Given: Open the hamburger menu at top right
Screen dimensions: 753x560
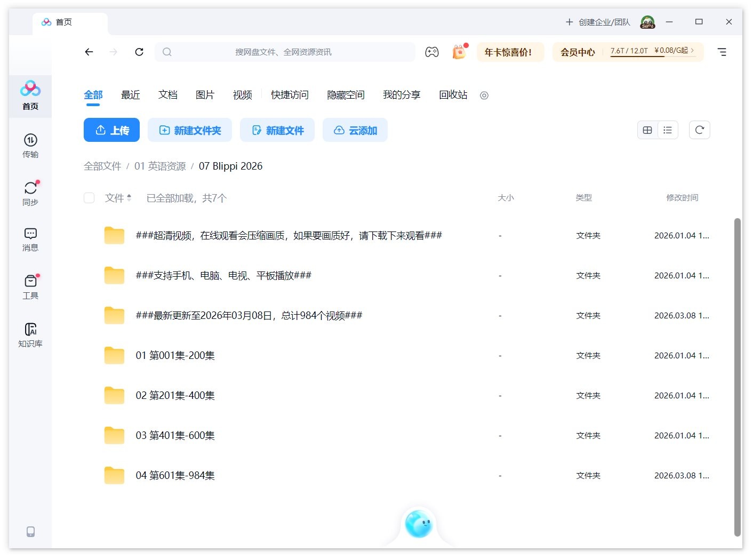Looking at the screenshot, I should (x=722, y=52).
